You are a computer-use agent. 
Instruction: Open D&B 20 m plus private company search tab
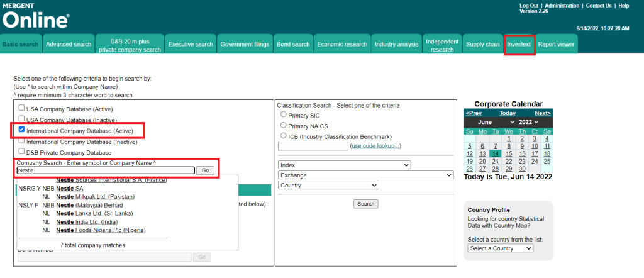pyautogui.click(x=130, y=45)
